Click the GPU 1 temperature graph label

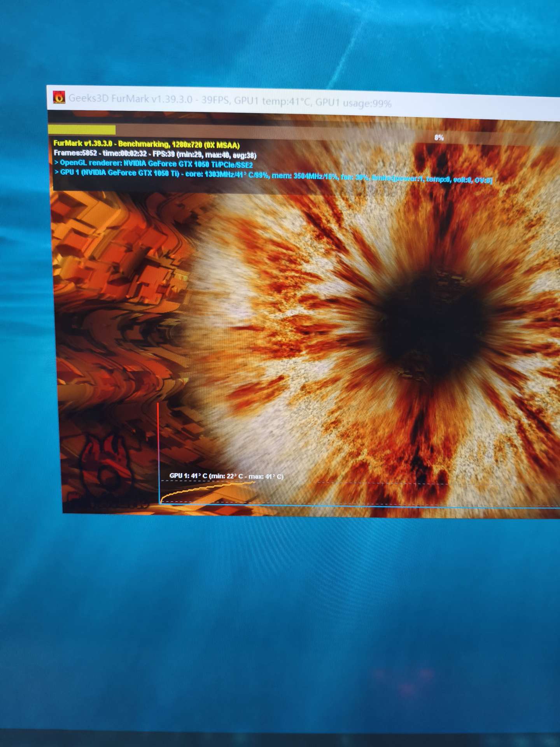pyautogui.click(x=226, y=476)
